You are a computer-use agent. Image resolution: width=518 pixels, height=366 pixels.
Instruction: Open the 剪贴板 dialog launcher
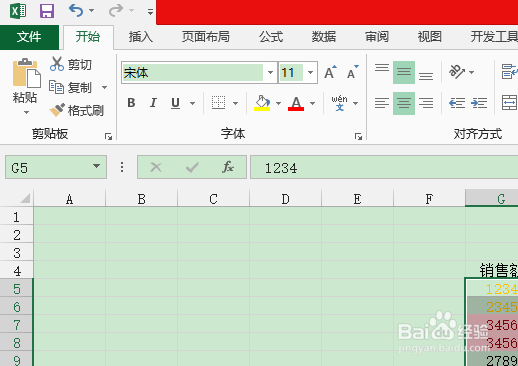(x=108, y=136)
